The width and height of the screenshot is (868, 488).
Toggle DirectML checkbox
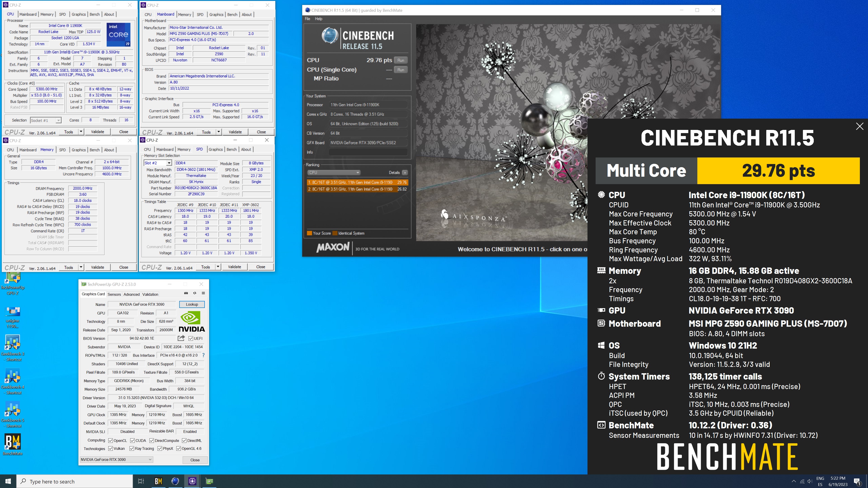(184, 441)
